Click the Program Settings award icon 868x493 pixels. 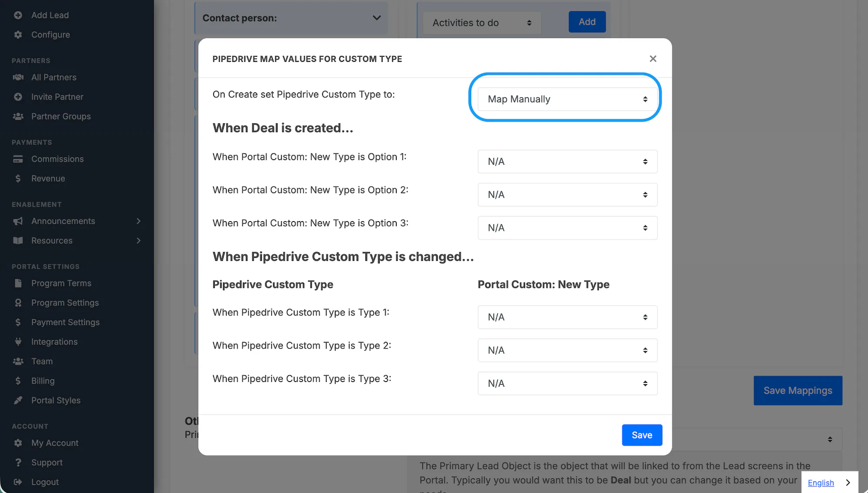18,303
